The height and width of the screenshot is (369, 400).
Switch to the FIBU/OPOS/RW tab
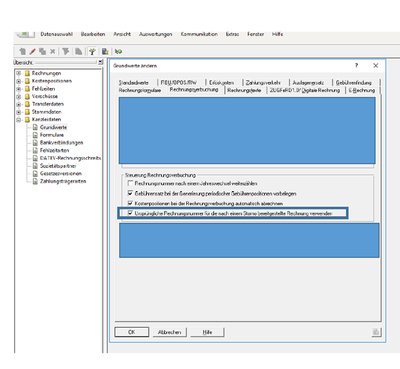[179, 82]
